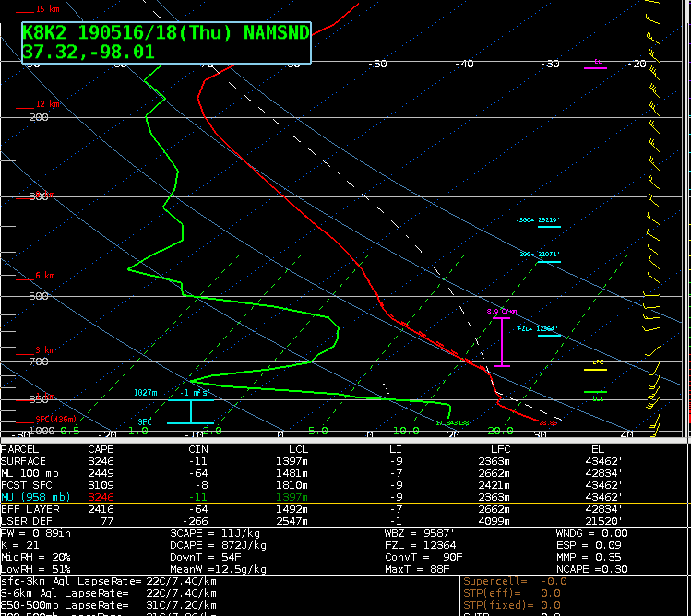Click the -30C 26219' height marker

[x=547, y=222]
